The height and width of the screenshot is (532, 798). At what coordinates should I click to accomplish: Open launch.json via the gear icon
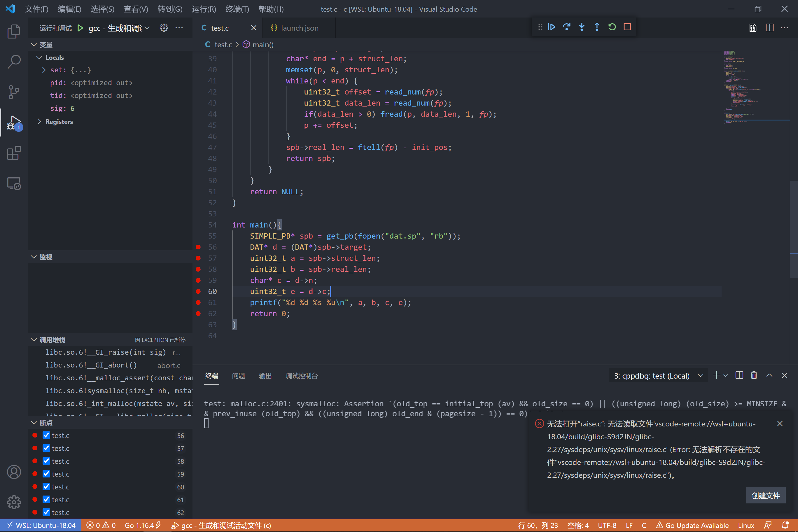click(x=164, y=28)
